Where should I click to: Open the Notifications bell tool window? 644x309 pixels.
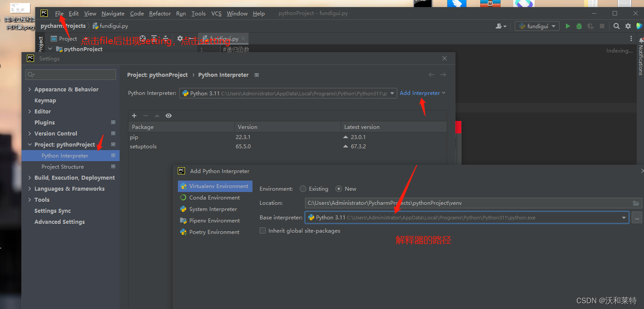[641, 41]
